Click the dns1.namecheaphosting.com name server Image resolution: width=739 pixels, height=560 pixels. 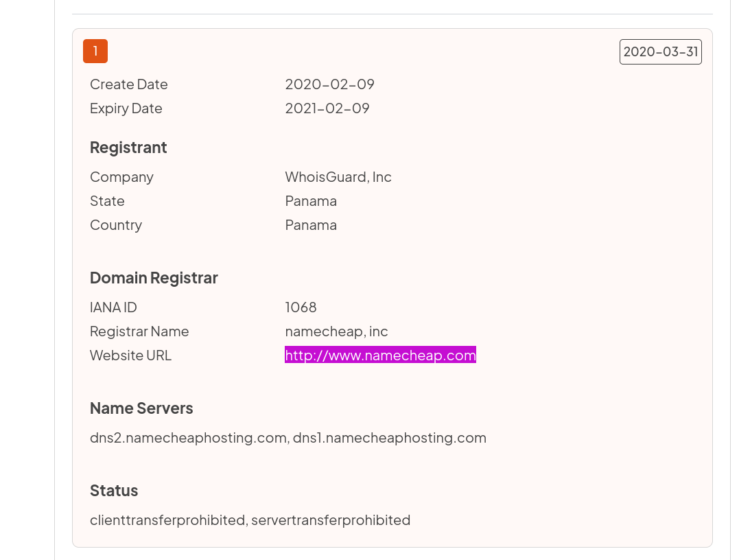pyautogui.click(x=390, y=438)
